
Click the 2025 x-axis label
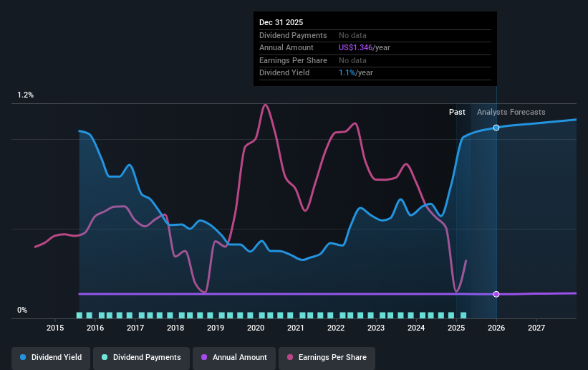coord(456,328)
